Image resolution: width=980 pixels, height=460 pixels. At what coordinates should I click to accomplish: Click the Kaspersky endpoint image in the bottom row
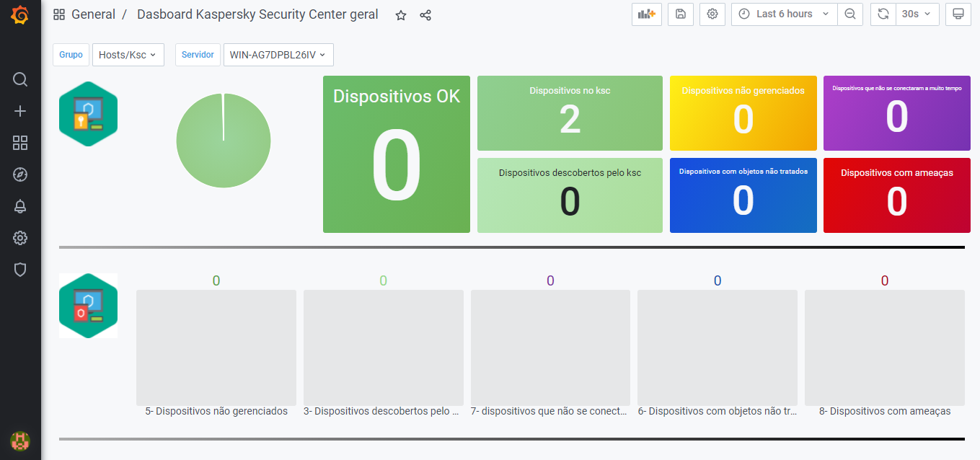(x=88, y=306)
